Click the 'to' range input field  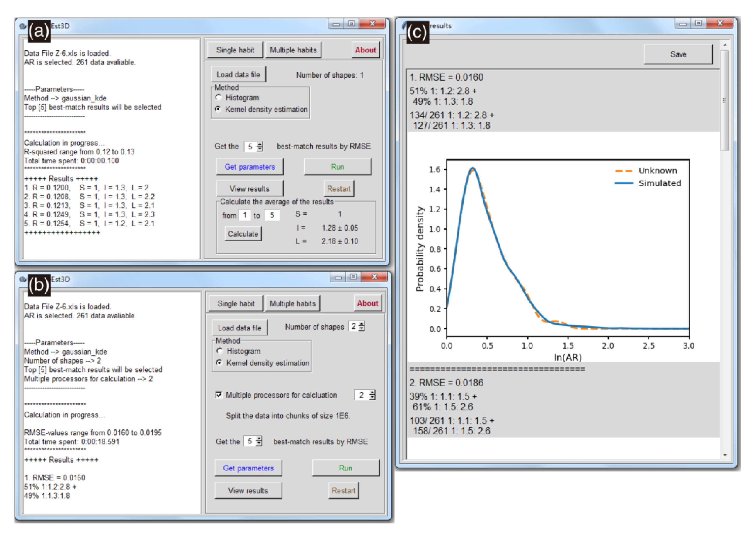point(272,216)
